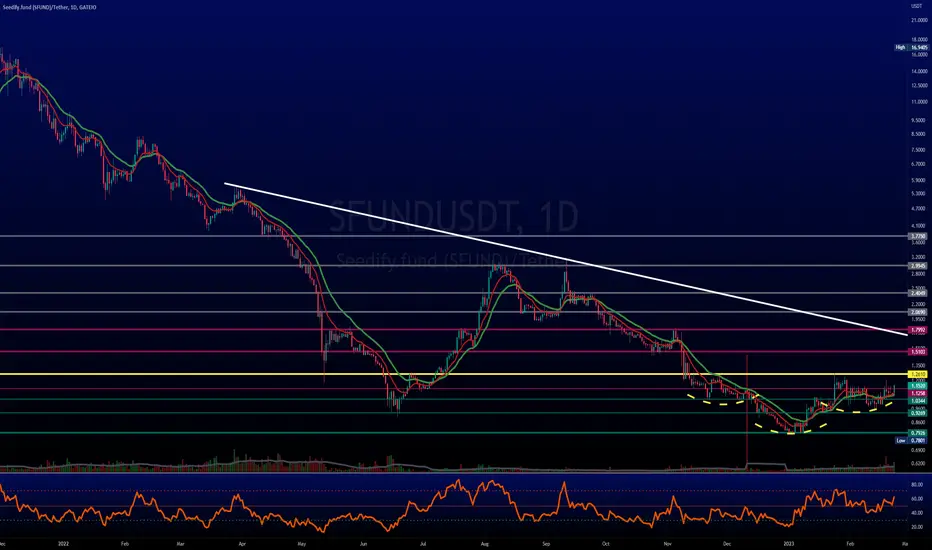932x550 pixels.
Task: Click the 1.1258 magenta price label
Action: [918, 393]
